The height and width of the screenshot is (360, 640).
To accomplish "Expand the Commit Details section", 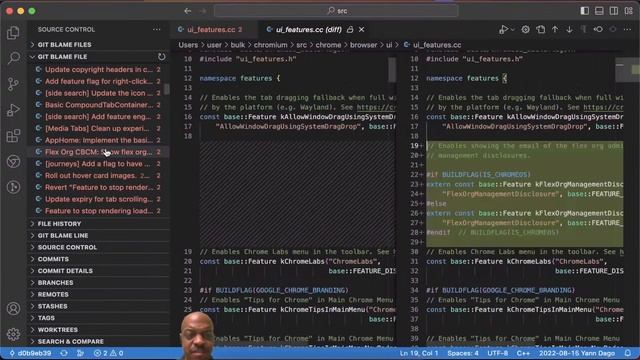I will (99, 271).
